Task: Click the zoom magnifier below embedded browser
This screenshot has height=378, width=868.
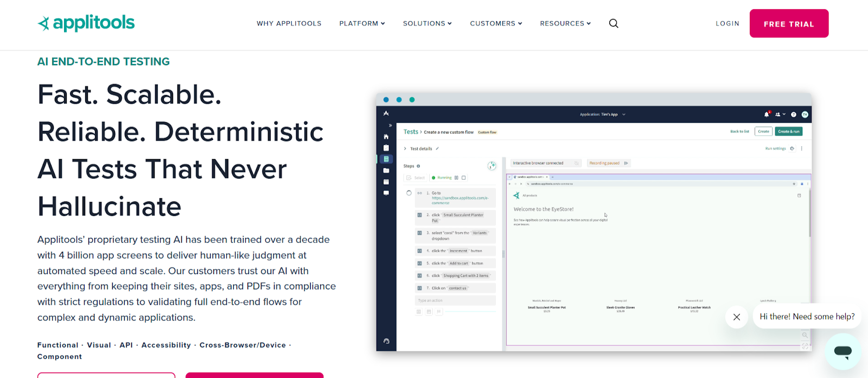Action: pos(805,335)
